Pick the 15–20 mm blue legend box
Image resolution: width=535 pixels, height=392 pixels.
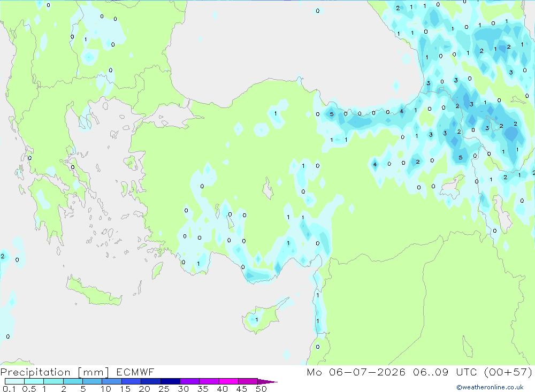pyautogui.click(x=132, y=381)
